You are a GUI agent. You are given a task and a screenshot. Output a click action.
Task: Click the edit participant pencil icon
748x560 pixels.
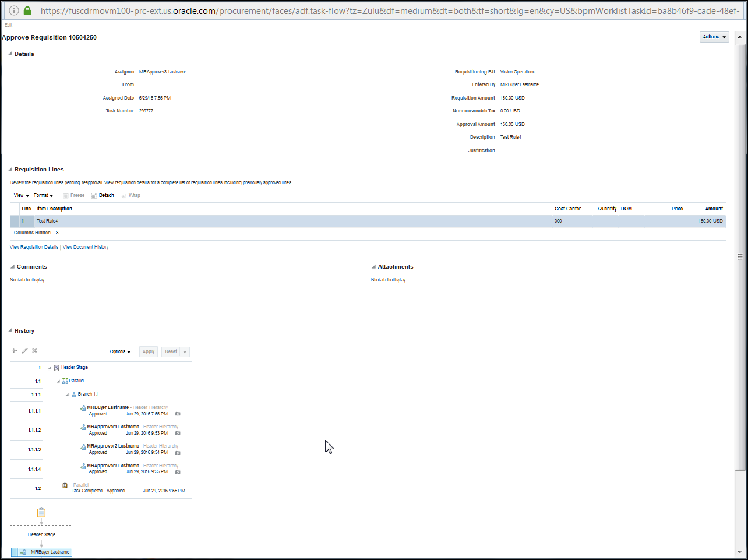24,350
